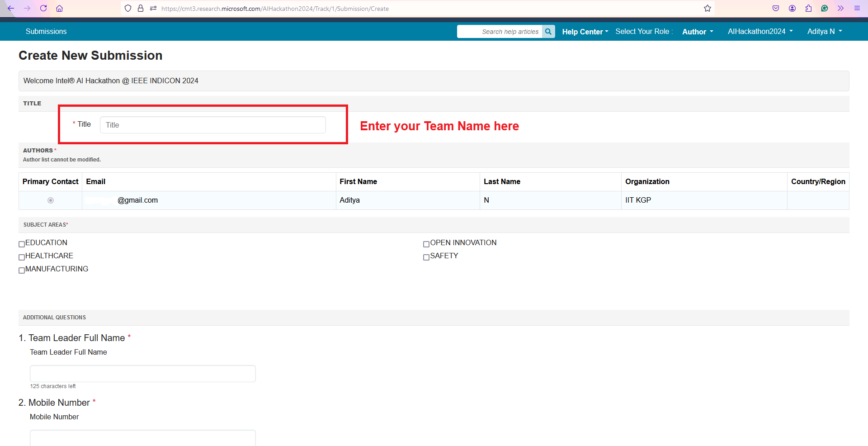Click the IIT KGP organization cell
This screenshot has height=446, width=868.
704,200
